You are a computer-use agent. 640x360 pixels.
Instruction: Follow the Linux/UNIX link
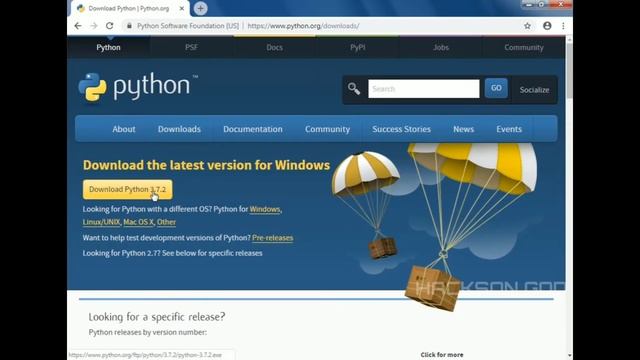point(101,222)
